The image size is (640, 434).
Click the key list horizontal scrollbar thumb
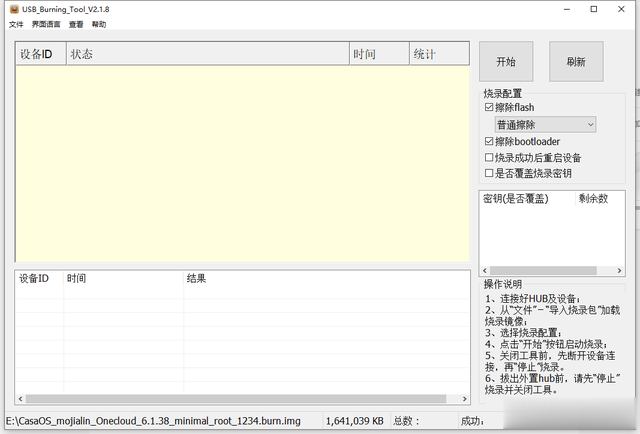[543, 271]
